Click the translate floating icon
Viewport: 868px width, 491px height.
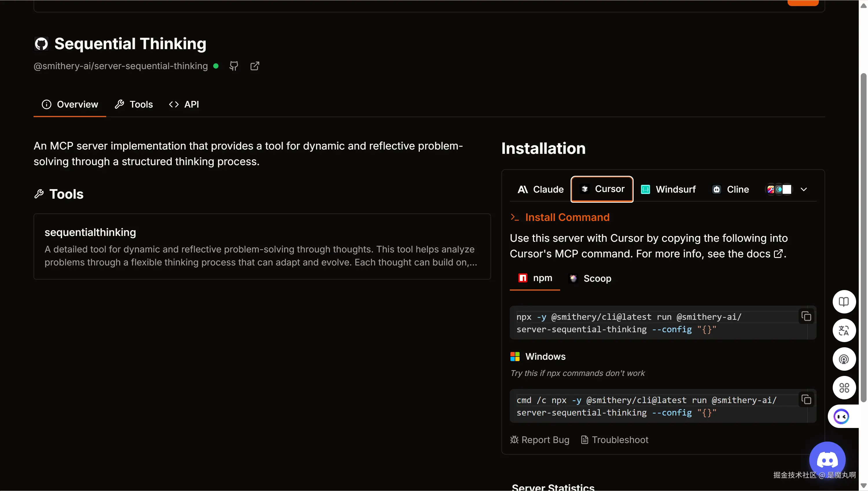pyautogui.click(x=844, y=331)
